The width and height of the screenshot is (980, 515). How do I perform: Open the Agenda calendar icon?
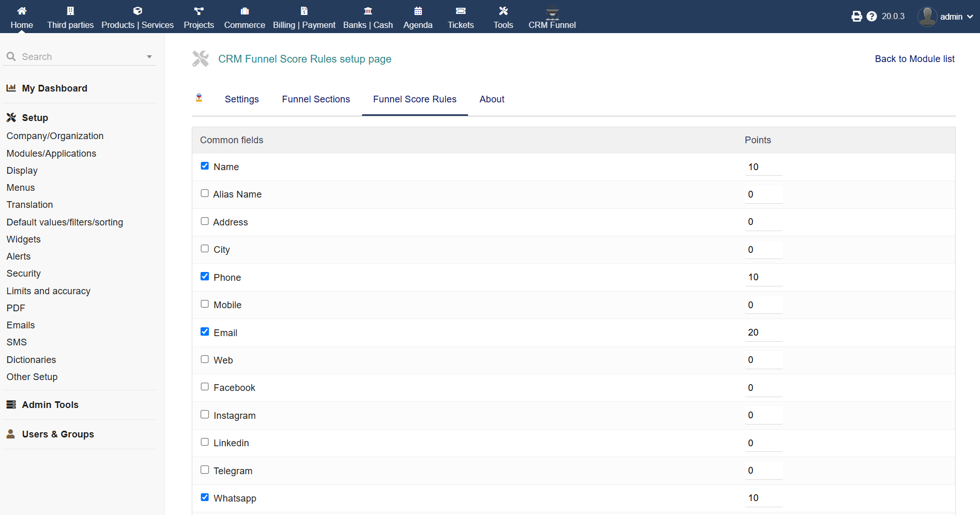(418, 11)
